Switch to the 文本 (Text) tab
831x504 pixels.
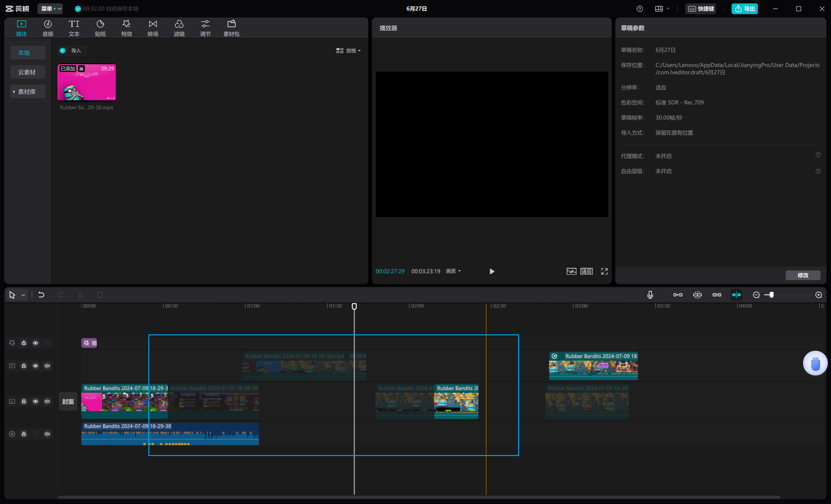tap(74, 28)
